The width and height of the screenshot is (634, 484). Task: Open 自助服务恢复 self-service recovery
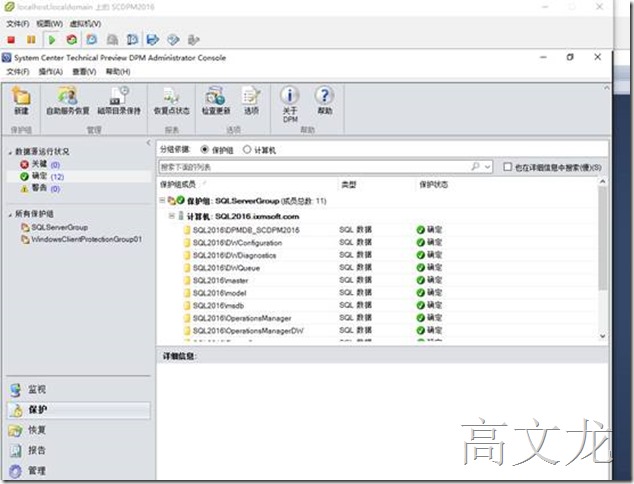pos(68,101)
